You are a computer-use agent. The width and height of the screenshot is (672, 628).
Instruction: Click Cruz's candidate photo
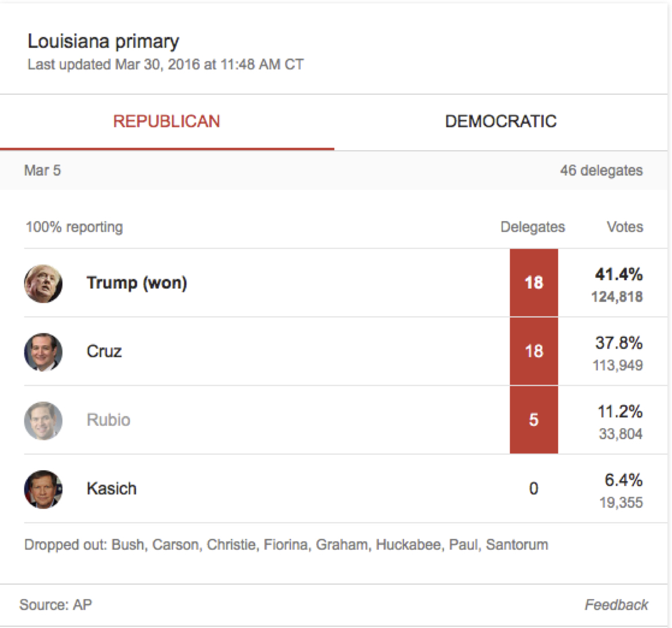(x=43, y=352)
